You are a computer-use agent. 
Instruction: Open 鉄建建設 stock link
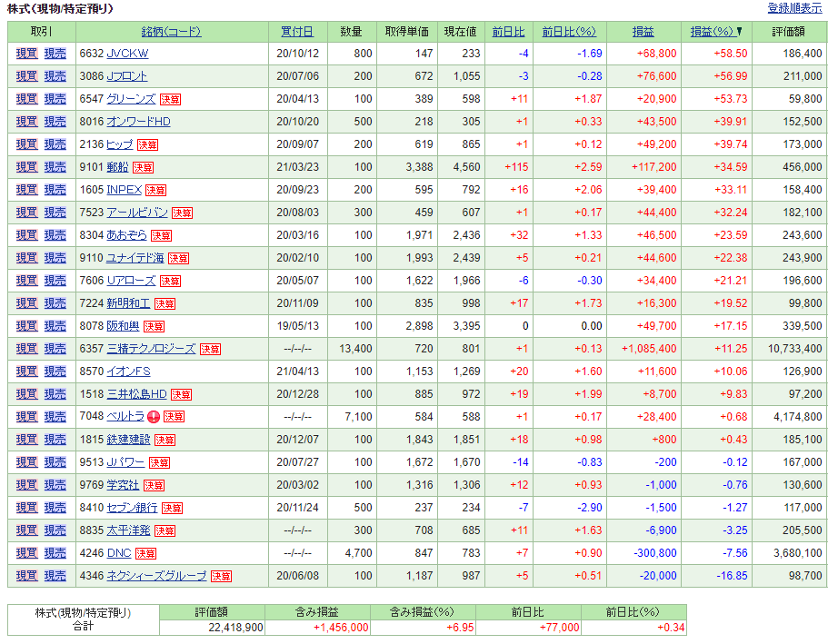(128, 440)
